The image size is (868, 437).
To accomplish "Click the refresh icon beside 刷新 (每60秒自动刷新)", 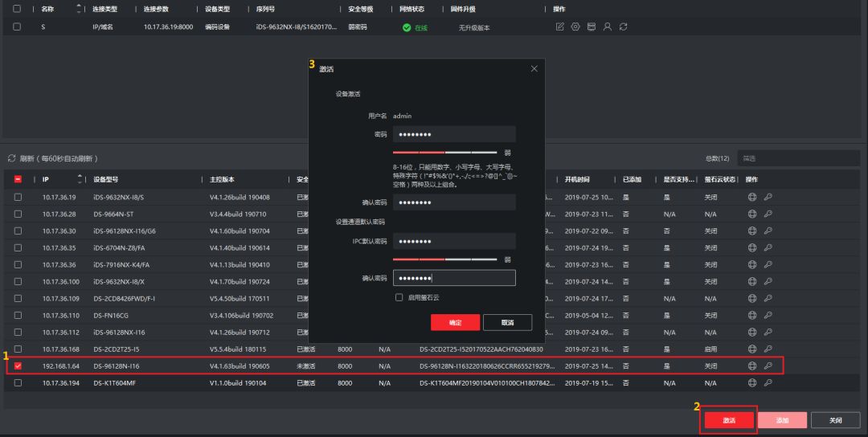I will pos(12,158).
